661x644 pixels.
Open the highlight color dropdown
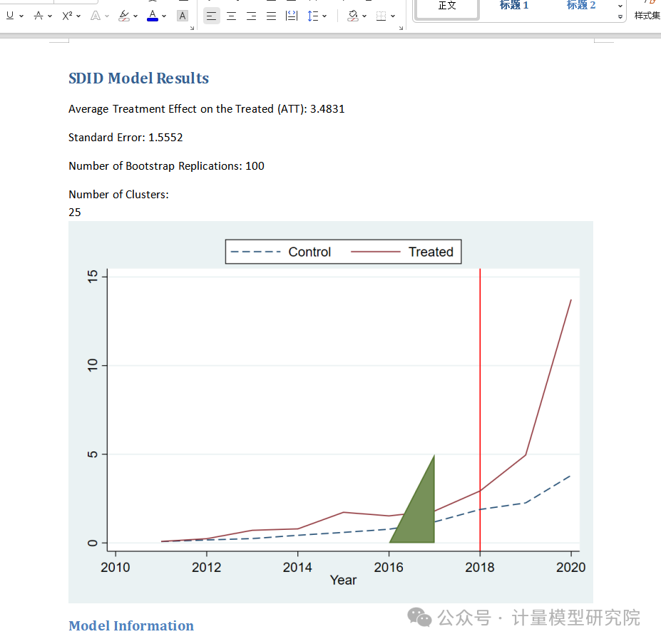coord(135,16)
